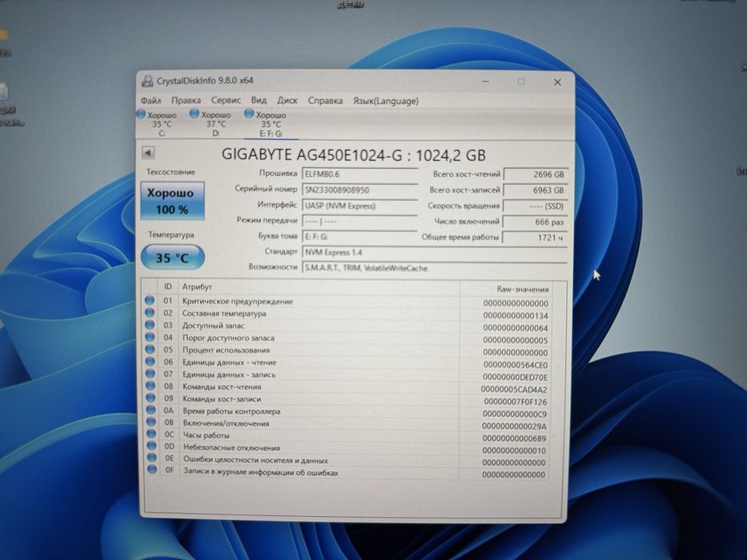This screenshot has width=747, height=560.
Task: Select the Критическое предупреждение attribute text
Action: point(238,302)
